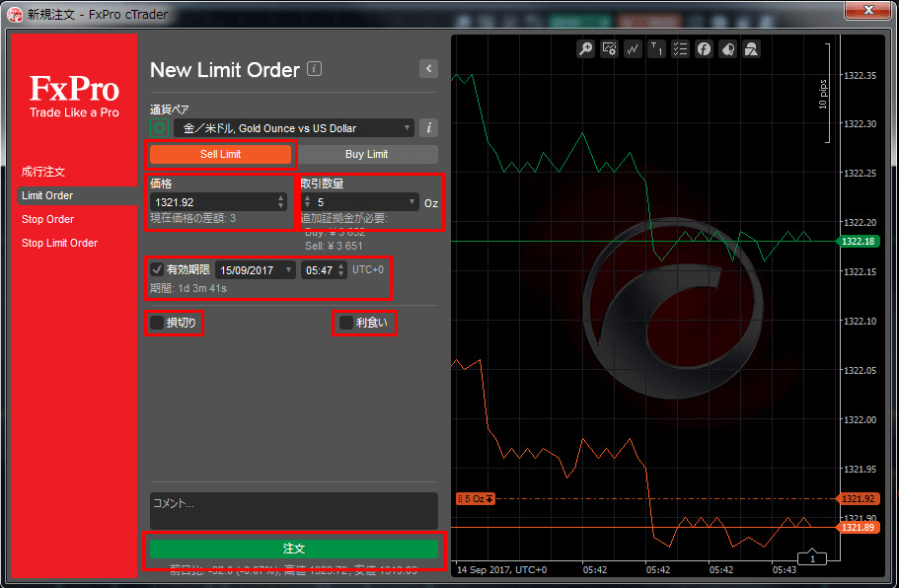Click the Sell: ¥ 3 651 margin text
The width and height of the screenshot is (899, 588).
pyautogui.click(x=334, y=246)
